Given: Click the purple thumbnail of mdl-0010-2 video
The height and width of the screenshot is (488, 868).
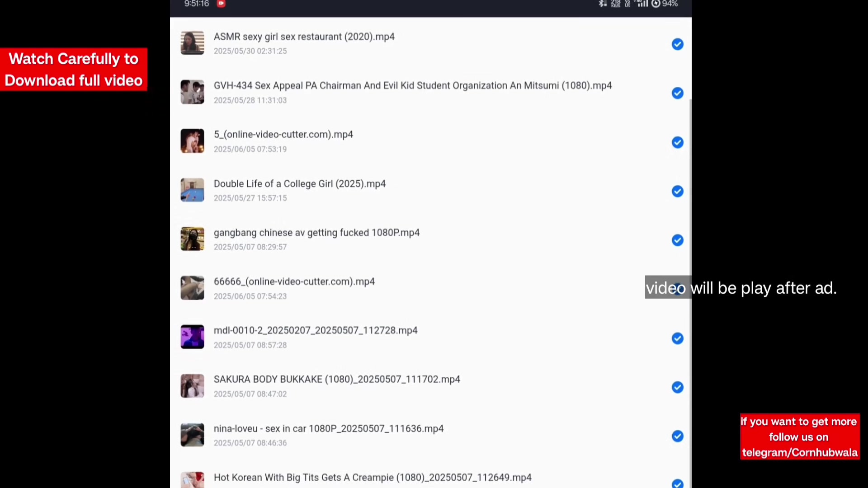Looking at the screenshot, I should pos(192,337).
